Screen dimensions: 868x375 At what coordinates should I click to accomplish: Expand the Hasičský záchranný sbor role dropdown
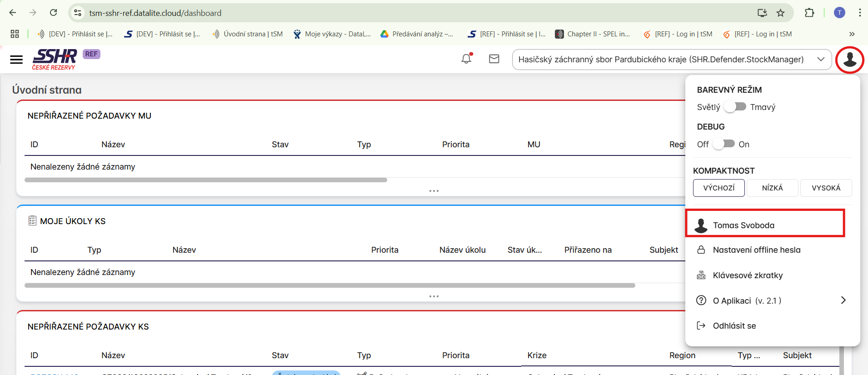tap(821, 60)
